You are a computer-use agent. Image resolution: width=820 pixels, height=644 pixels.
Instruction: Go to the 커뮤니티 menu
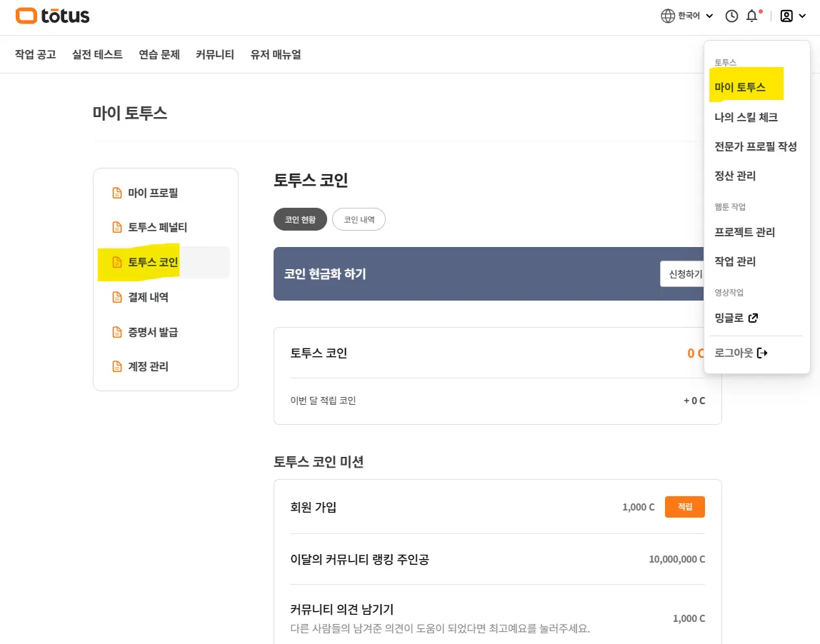click(x=215, y=54)
